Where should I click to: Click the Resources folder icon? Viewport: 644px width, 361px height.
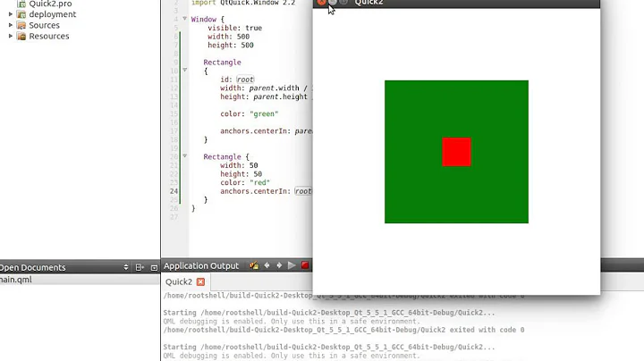tap(21, 36)
